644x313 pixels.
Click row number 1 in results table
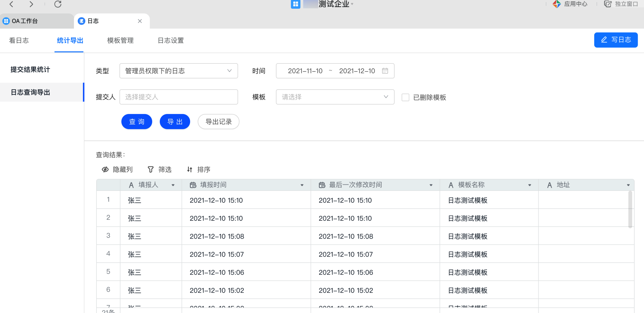click(108, 199)
